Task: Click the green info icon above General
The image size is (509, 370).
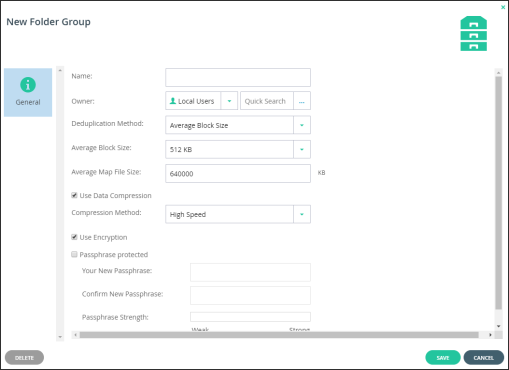Action: pyautogui.click(x=28, y=85)
